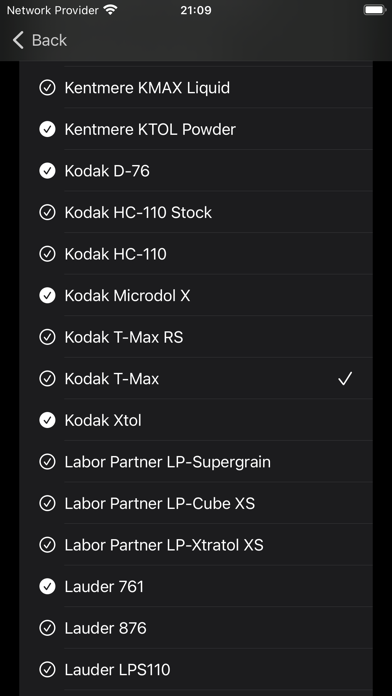Viewport: 392px width, 696px height.
Task: Tap the filled check icon for Kodak Xtol
Action: coord(47,420)
